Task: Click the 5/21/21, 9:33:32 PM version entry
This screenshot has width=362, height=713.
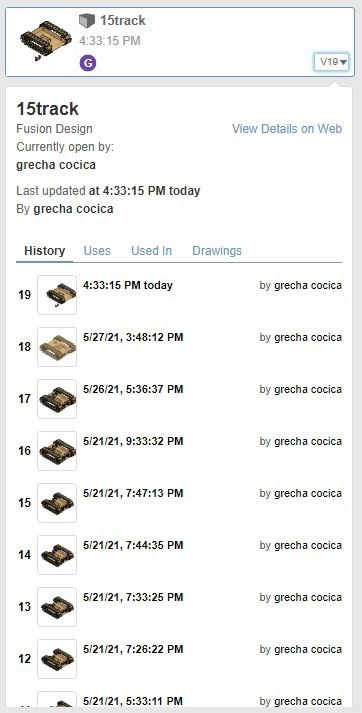Action: (x=133, y=441)
